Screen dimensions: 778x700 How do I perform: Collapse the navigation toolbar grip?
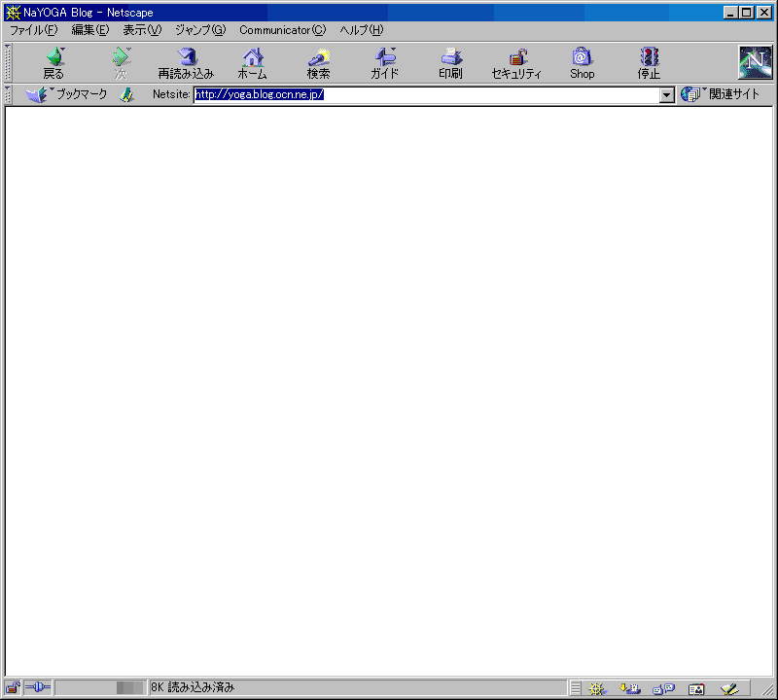pos(8,62)
